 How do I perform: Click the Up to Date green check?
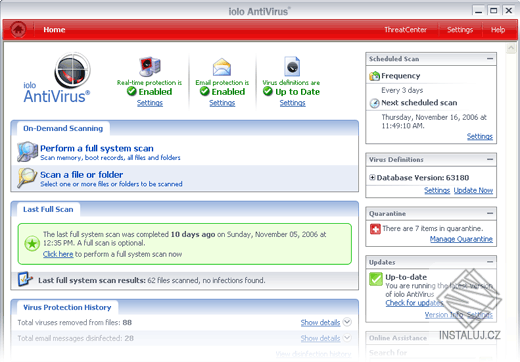268,91
